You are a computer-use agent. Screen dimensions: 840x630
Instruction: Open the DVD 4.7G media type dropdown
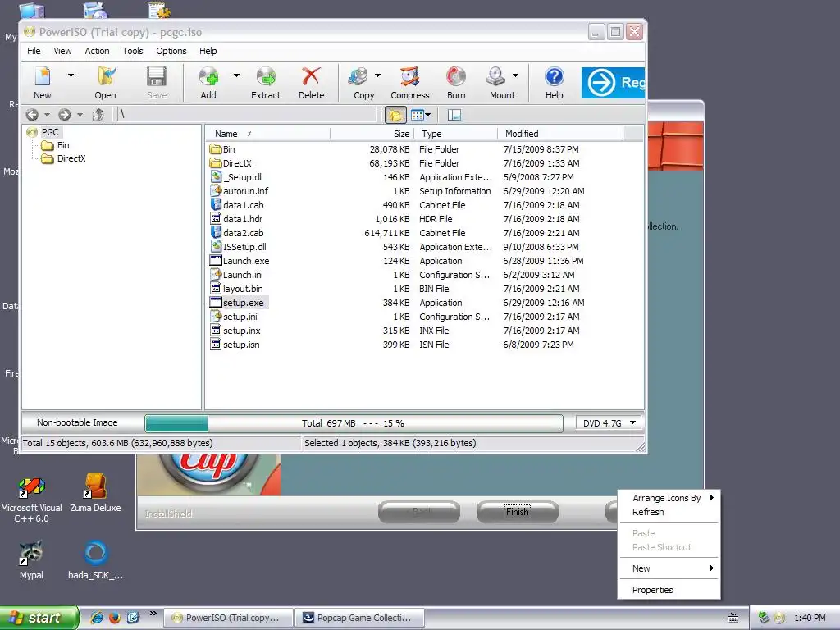point(609,423)
